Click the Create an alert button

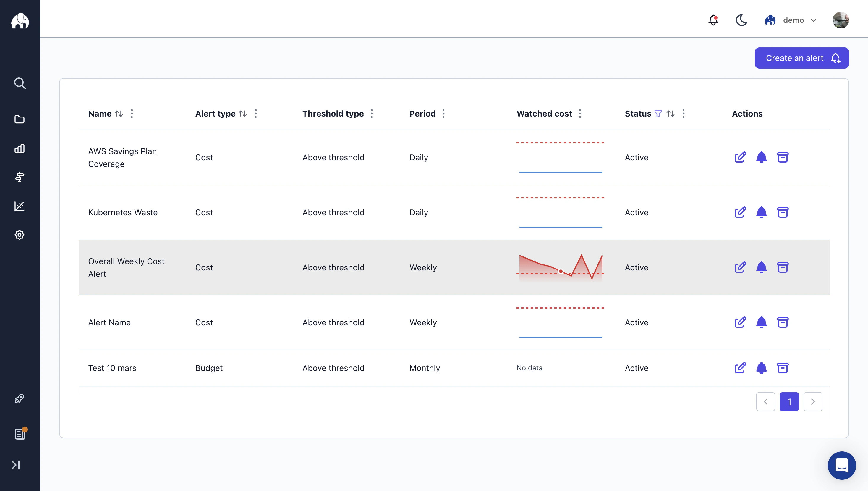[x=801, y=58]
